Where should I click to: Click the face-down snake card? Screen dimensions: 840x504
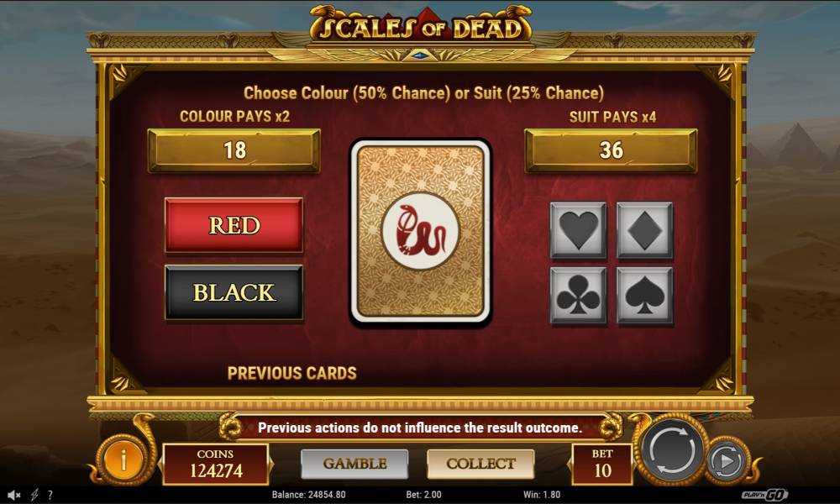pos(421,231)
